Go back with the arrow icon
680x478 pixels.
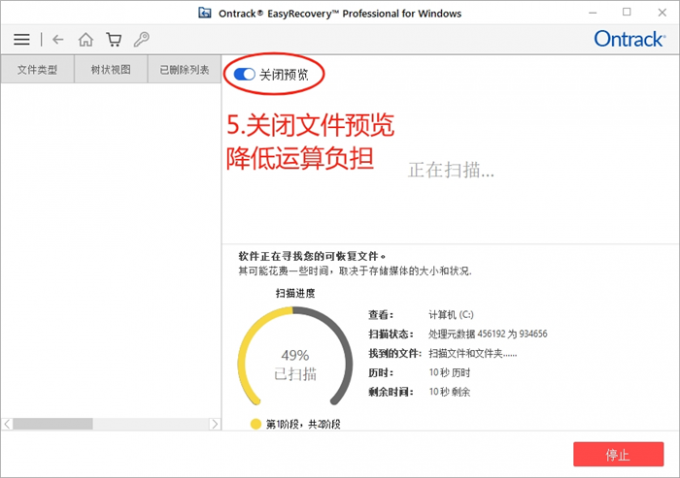tap(58, 40)
